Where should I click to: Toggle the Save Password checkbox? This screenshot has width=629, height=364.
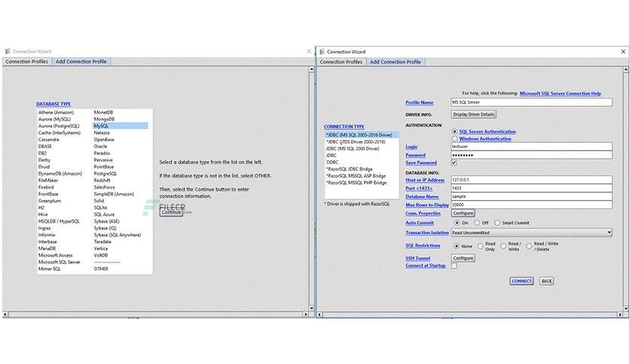coord(454,162)
